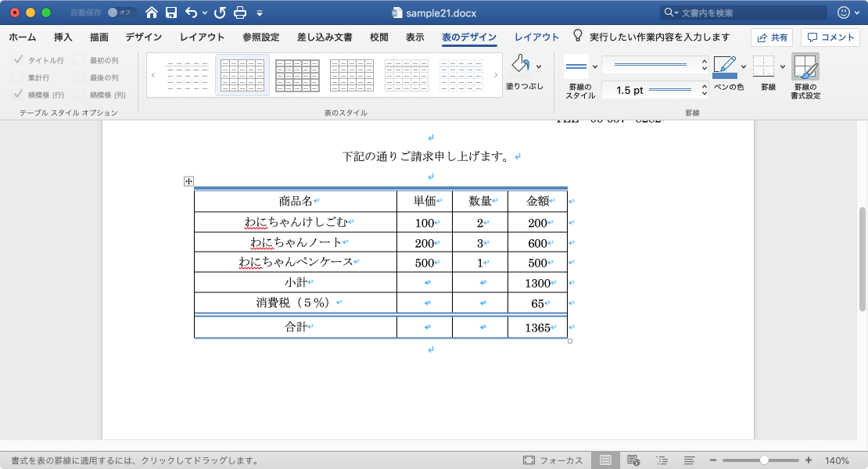This screenshot has width=868, height=469.
Task: Expand the pen color dropdown arrow
Action: pos(744,66)
